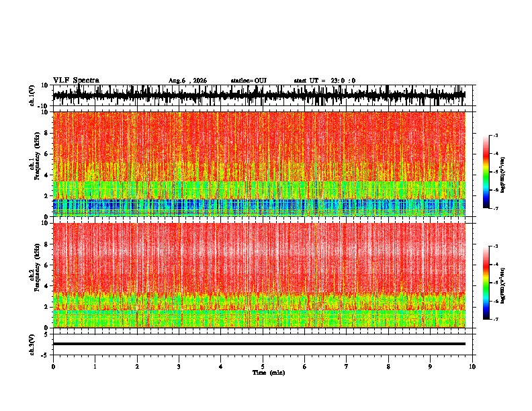Click the ch.2 colorbar '-3' tick label
532x411 pixels.
(495, 246)
